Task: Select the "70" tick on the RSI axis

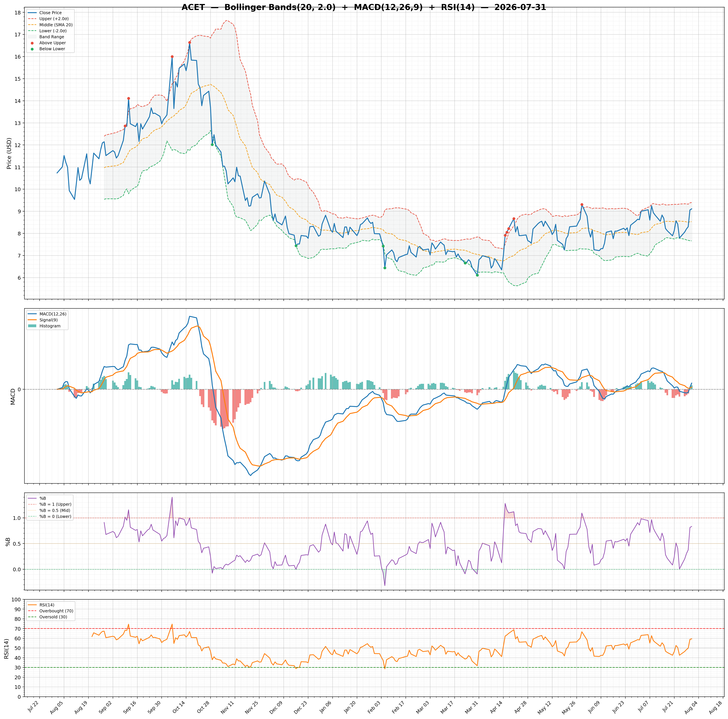Action: click(x=18, y=629)
